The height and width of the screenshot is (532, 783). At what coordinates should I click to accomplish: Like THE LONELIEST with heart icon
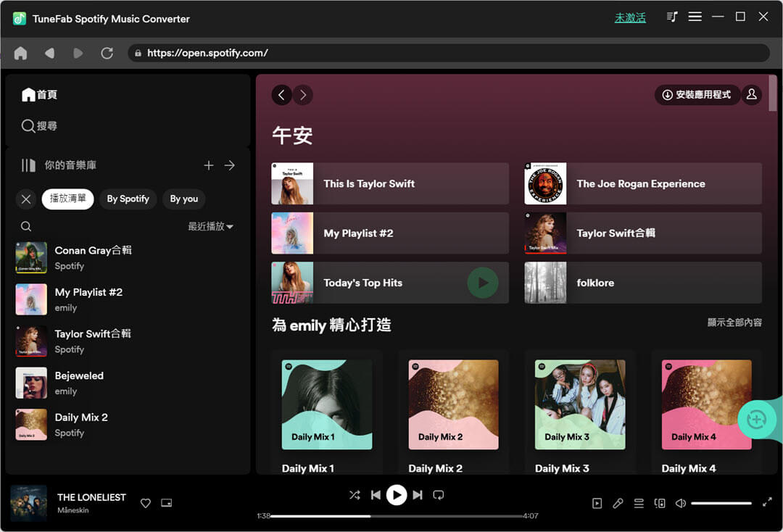(x=145, y=503)
